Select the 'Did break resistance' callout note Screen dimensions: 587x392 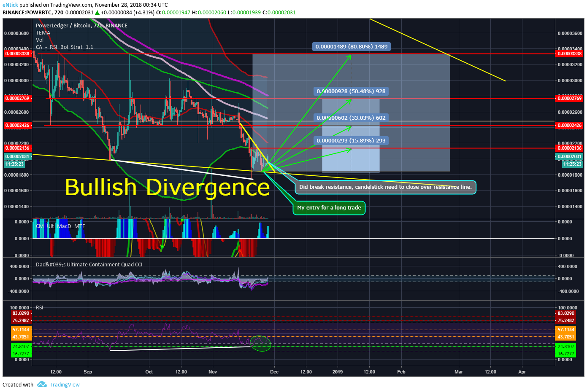[386, 187]
